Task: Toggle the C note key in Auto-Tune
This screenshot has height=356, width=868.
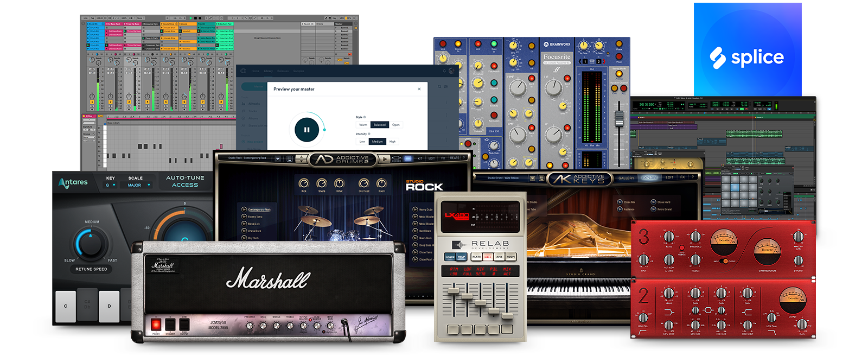Action: coord(66,306)
